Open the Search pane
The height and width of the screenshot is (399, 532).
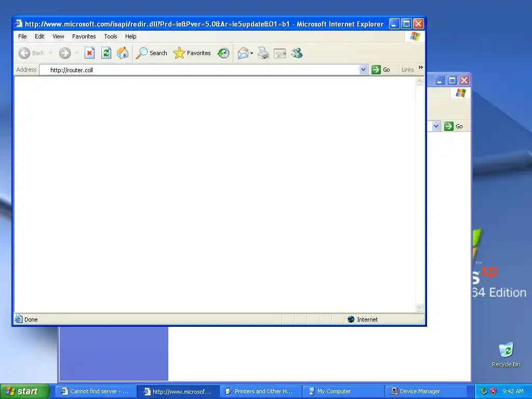coord(151,53)
